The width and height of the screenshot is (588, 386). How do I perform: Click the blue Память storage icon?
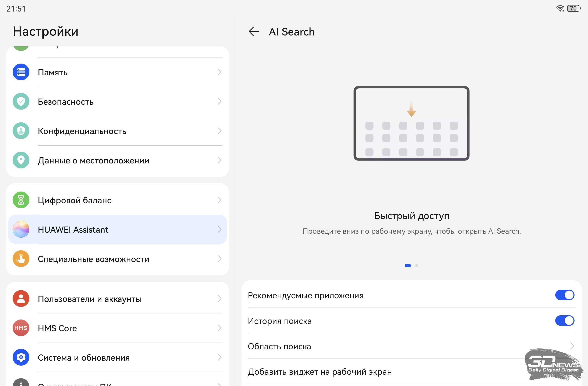(21, 72)
